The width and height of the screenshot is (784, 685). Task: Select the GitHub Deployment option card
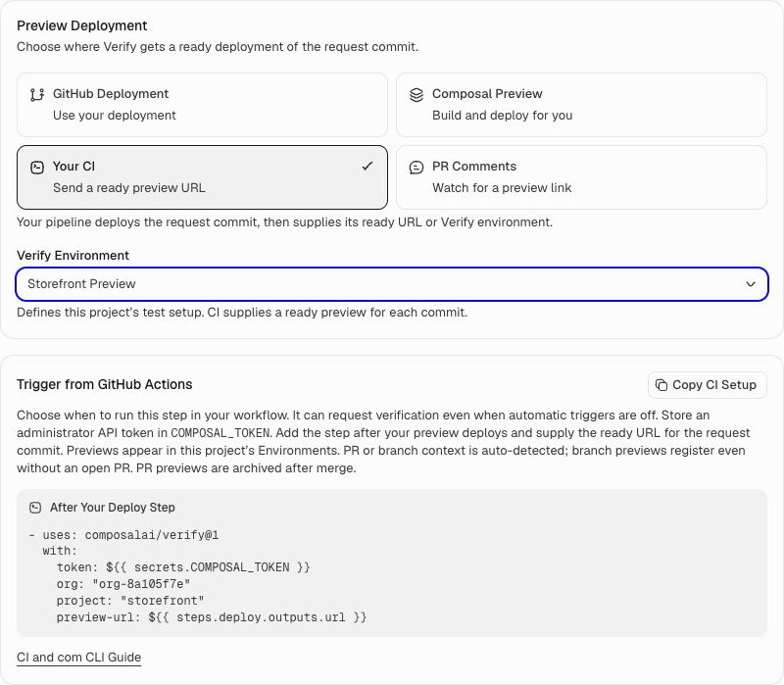[202, 105]
